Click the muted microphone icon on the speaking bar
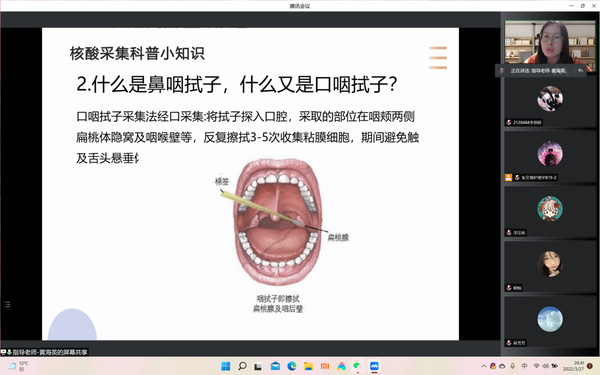Viewport: 600px width, 375px height. pyautogui.click(x=502, y=71)
